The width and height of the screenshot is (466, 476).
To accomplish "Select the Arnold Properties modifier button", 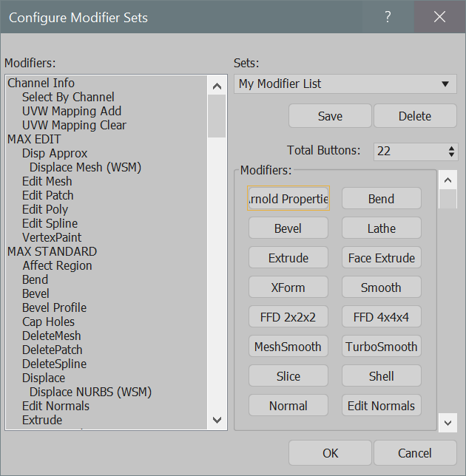I will click(x=288, y=198).
